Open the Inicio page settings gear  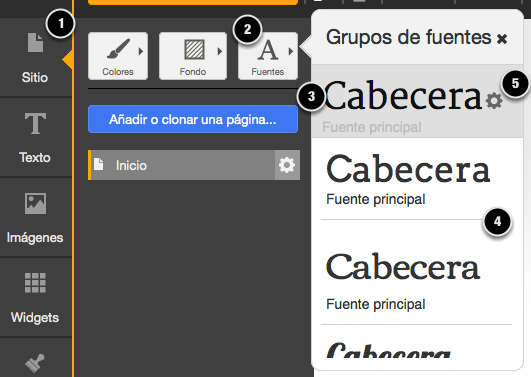[287, 165]
